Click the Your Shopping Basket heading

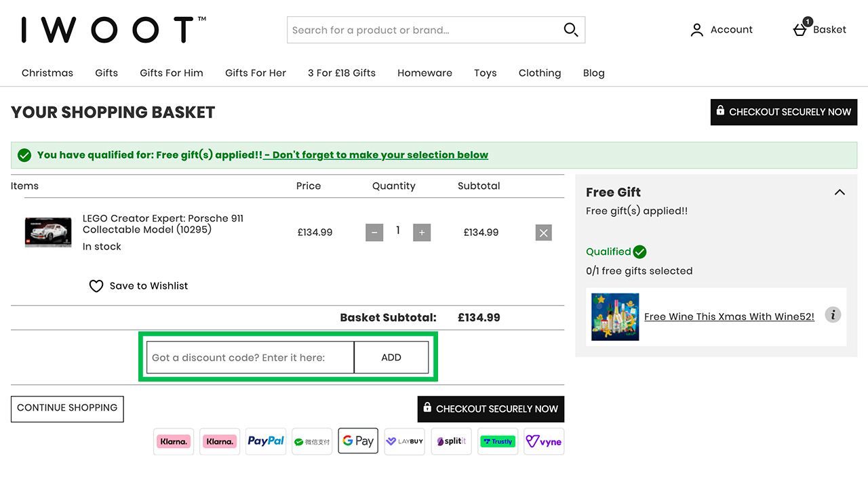[113, 113]
